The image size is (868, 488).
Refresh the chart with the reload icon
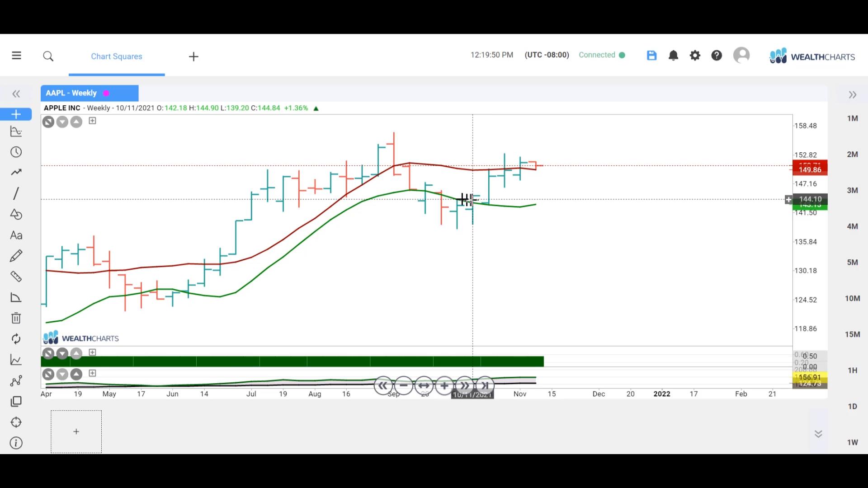16,339
